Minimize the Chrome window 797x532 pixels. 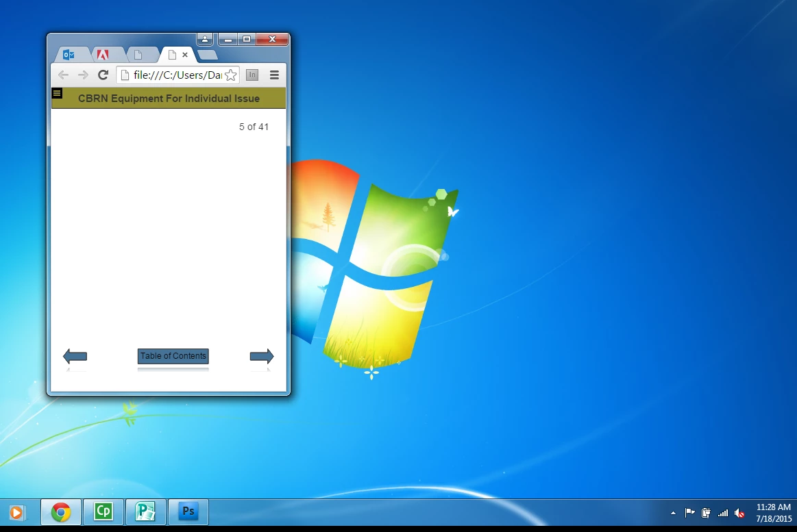[x=228, y=39]
